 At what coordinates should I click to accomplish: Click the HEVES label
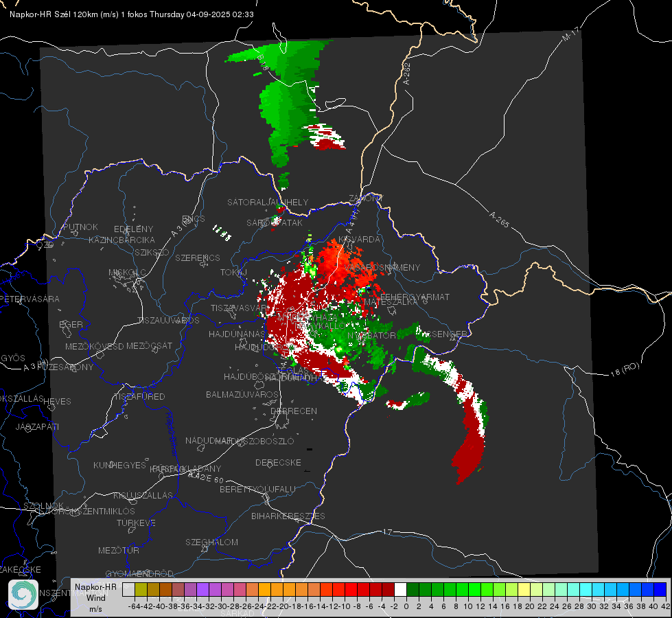pos(58,402)
